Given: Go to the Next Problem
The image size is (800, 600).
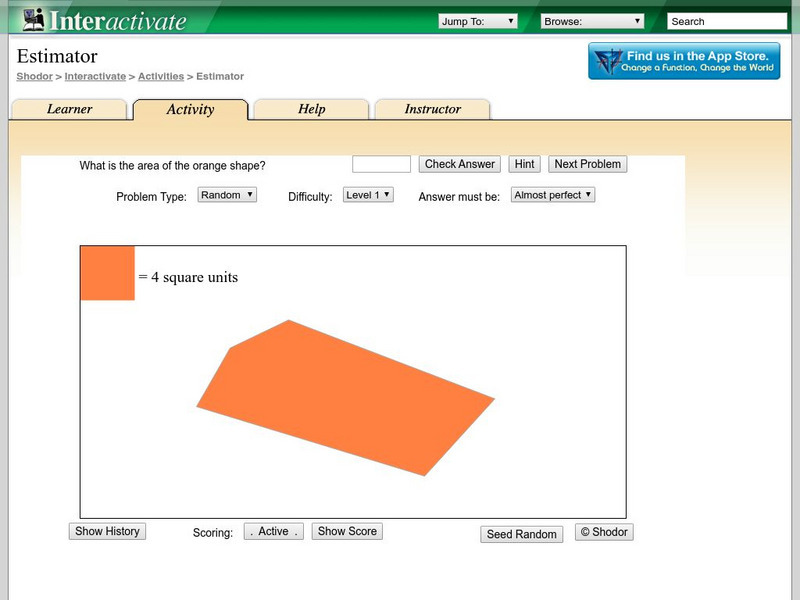Looking at the screenshot, I should coord(587,164).
